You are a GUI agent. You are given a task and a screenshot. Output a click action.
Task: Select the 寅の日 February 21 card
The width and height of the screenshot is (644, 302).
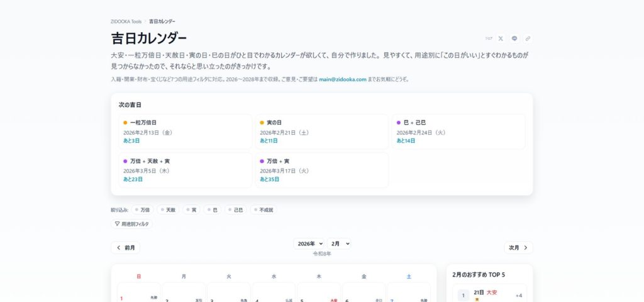pos(321,131)
